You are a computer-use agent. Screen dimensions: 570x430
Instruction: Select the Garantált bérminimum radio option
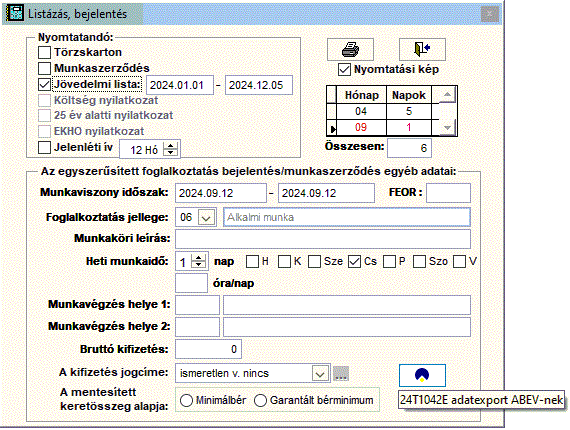261,400
